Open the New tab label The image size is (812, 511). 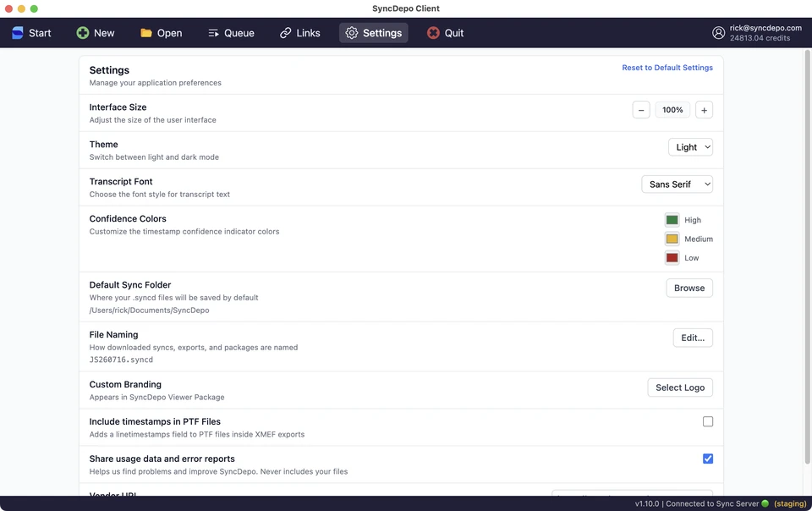(x=104, y=33)
